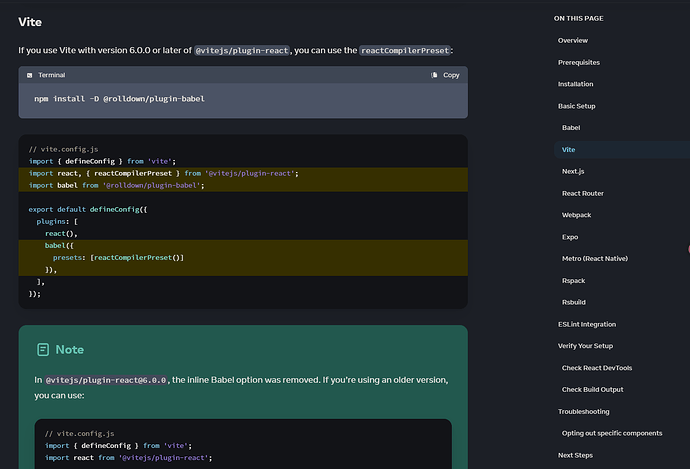Click the Terminal label in code header
The width and height of the screenshot is (690, 469).
click(51, 75)
